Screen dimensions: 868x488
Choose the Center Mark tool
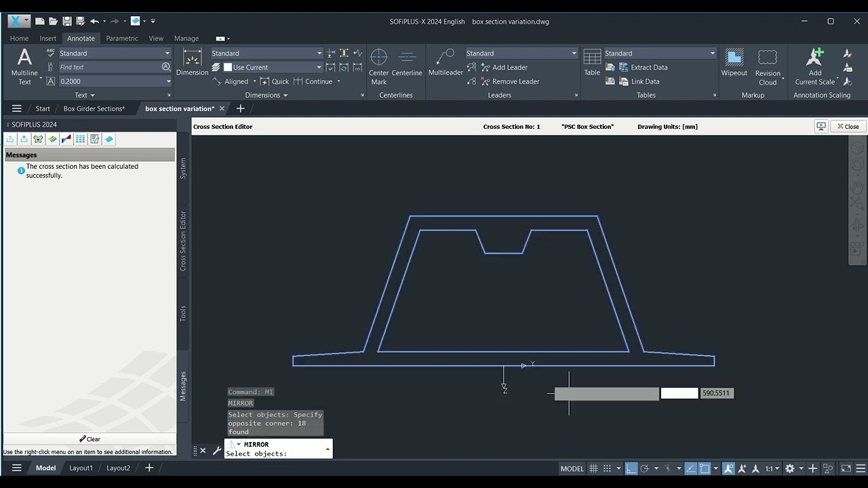point(378,66)
